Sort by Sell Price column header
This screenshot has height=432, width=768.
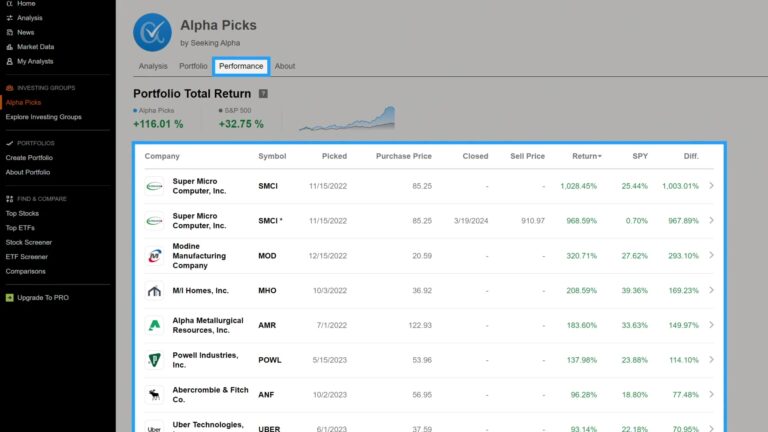point(527,156)
